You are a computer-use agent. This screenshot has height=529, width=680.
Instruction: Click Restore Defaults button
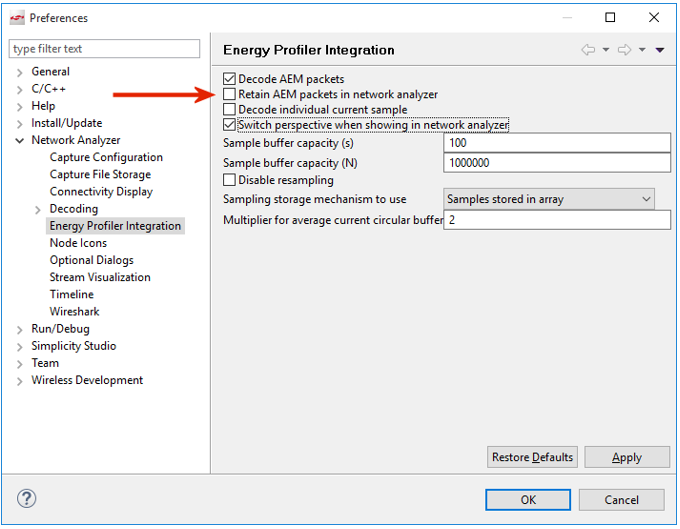coord(532,457)
